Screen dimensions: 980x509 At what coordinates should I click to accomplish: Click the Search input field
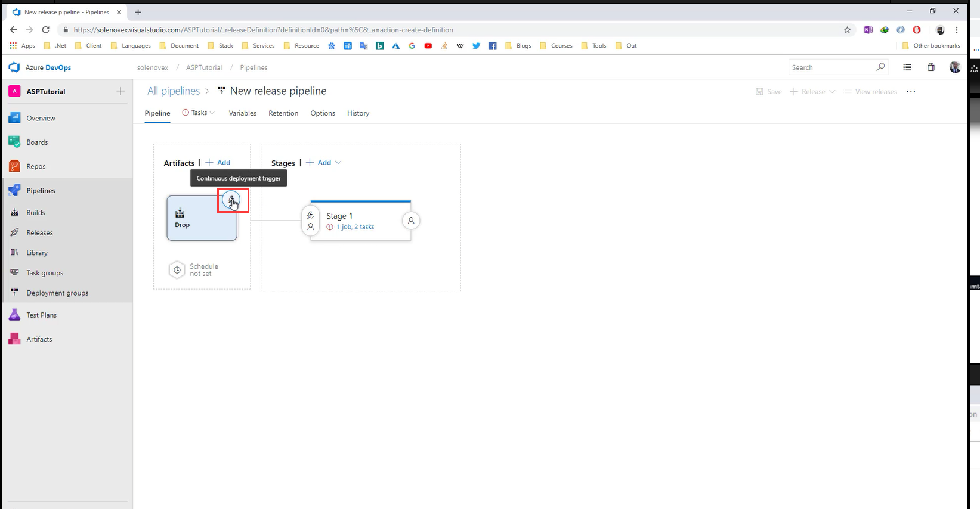[831, 67]
